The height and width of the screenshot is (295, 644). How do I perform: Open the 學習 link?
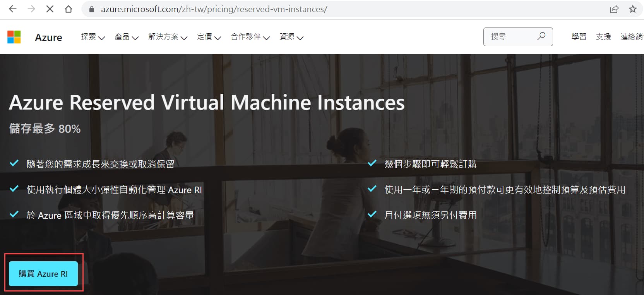coord(579,37)
